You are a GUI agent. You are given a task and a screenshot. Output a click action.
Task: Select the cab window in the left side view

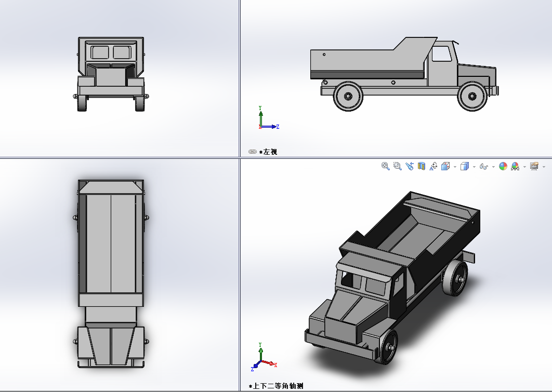click(x=442, y=54)
